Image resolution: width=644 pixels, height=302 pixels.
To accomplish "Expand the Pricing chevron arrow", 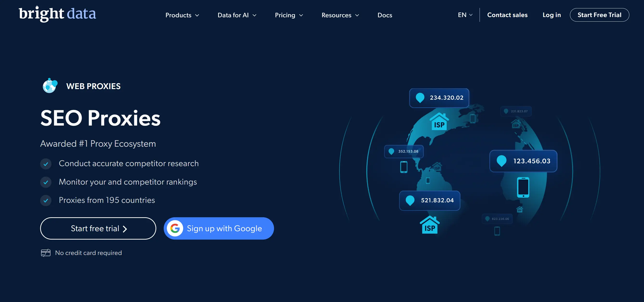I will coord(301,15).
